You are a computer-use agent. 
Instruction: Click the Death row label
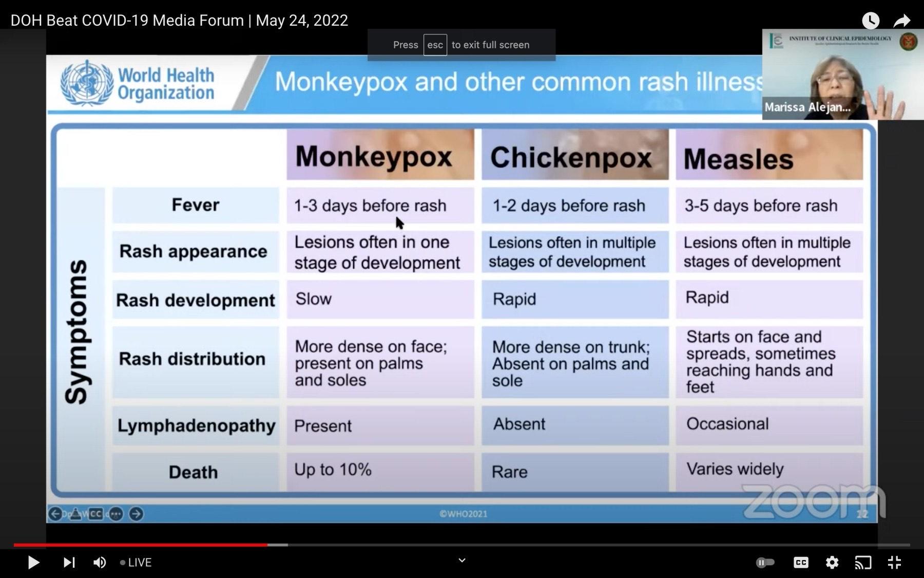(196, 472)
